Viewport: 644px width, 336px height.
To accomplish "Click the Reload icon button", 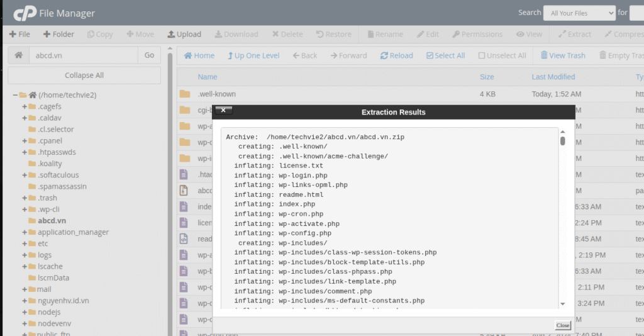I will 384,55.
